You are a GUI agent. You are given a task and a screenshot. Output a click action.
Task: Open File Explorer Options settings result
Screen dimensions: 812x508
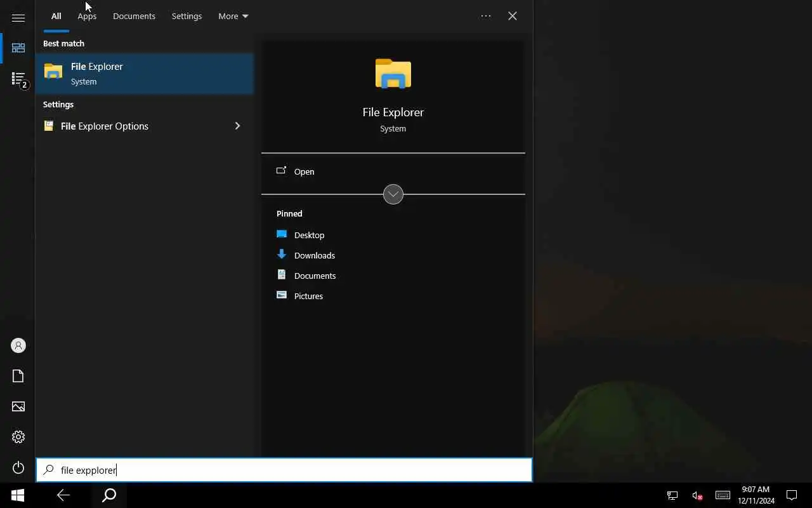click(145, 126)
